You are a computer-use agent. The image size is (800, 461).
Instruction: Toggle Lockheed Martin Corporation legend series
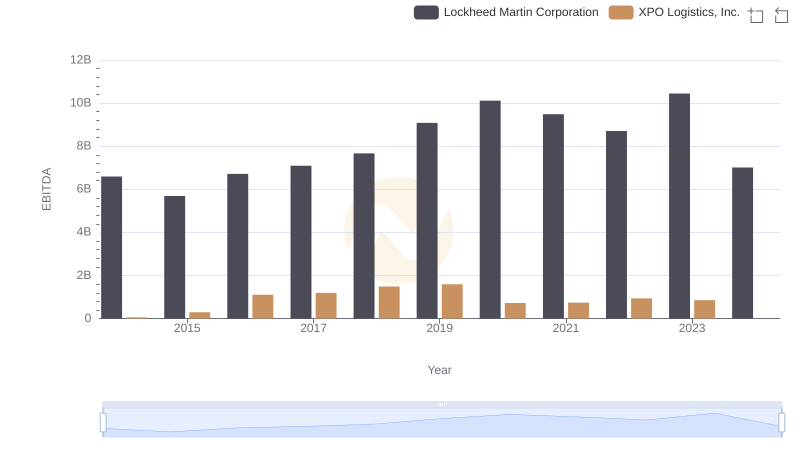[506, 12]
